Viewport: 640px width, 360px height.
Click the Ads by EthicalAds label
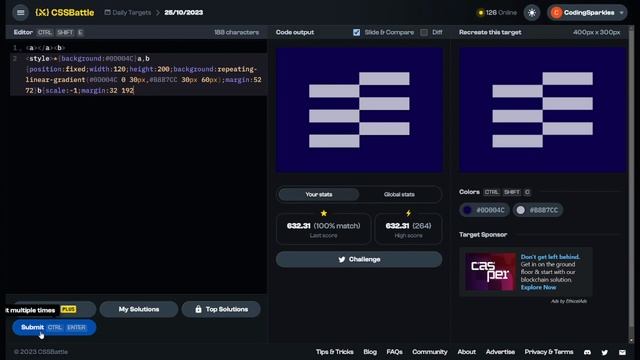pyautogui.click(x=569, y=301)
